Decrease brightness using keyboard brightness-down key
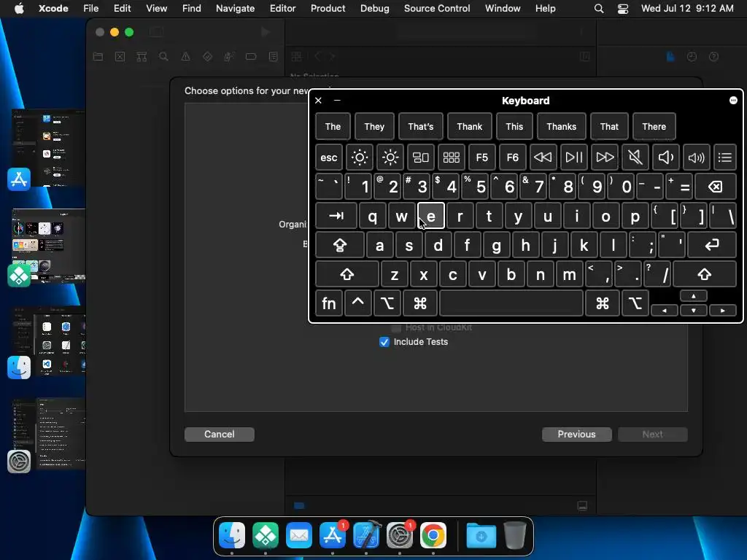The height and width of the screenshot is (560, 747). 360,157
